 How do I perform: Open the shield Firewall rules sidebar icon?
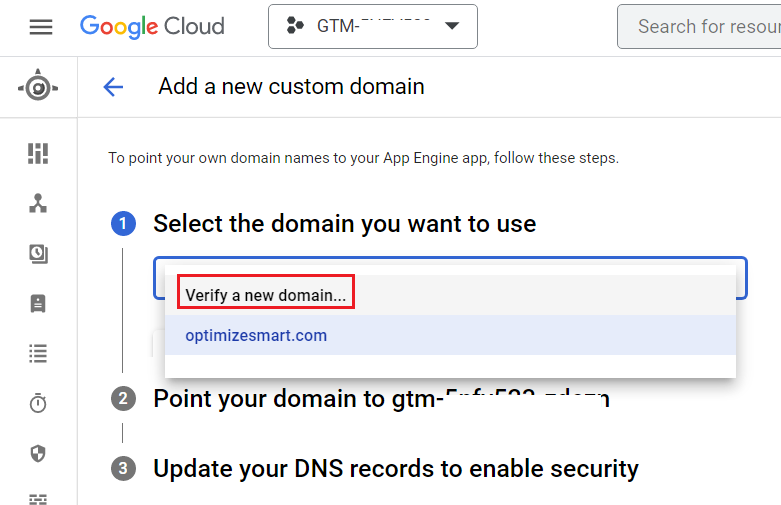(x=38, y=453)
